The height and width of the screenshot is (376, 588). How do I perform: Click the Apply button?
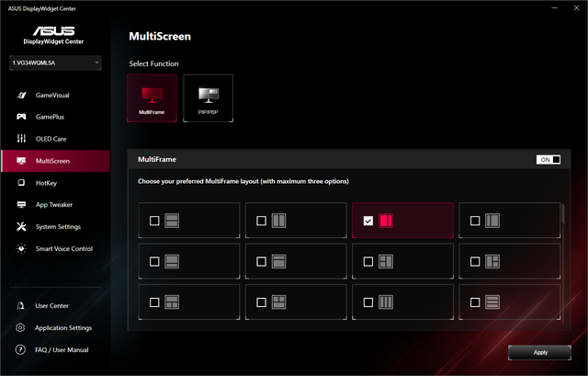[x=539, y=352]
